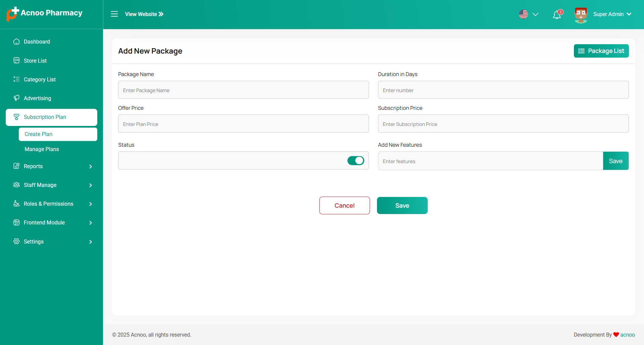Expand the Reports submenu arrow
Viewport: 644px width, 345px height.
(x=91, y=166)
